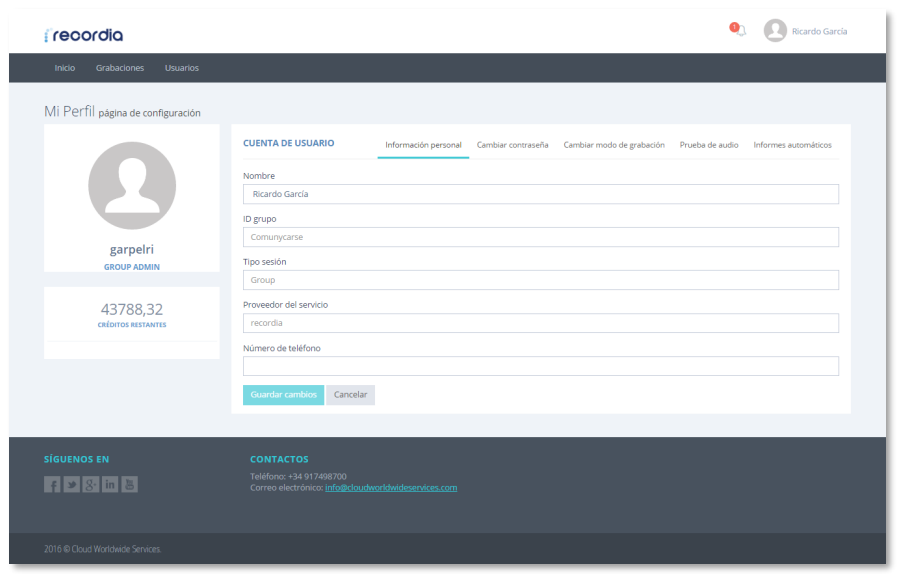This screenshot has width=897, height=574.
Task: Click the Tipo sesión field
Action: (541, 280)
